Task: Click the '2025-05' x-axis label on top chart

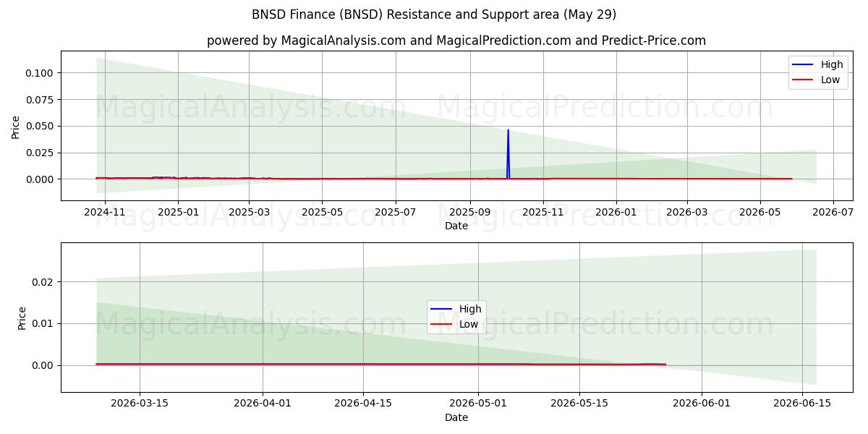Action: coord(322,212)
